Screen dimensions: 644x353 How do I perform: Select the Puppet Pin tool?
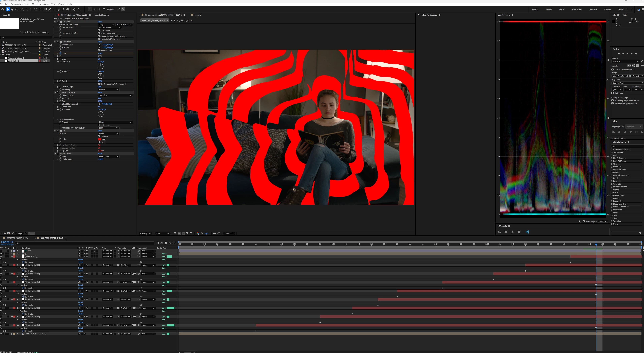pos(78,9)
